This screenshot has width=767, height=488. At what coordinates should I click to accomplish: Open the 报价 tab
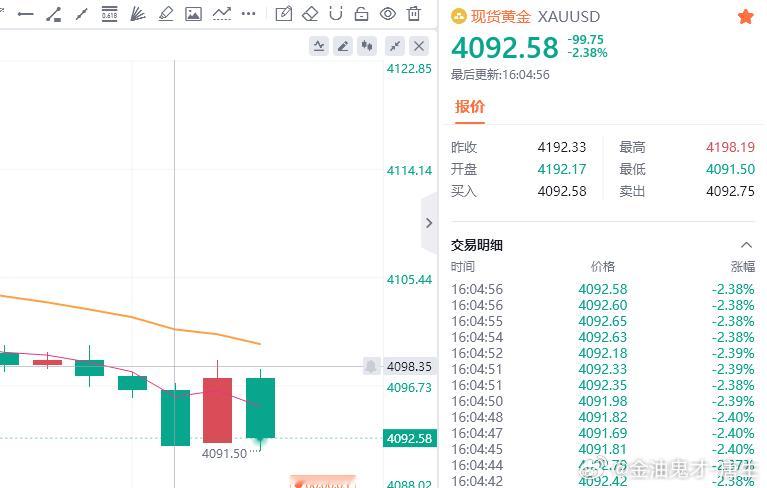[470, 106]
